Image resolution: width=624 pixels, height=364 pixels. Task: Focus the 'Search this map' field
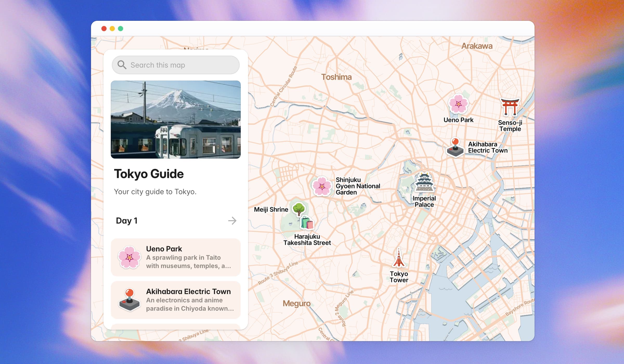click(176, 65)
